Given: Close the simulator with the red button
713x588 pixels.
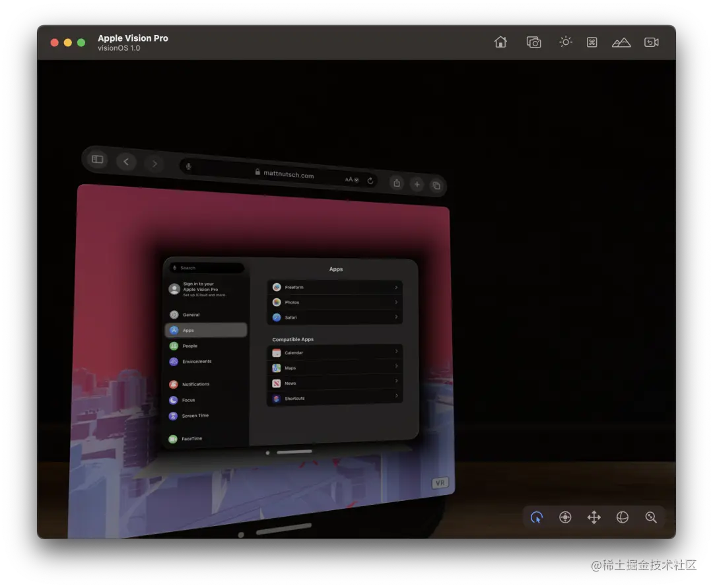Looking at the screenshot, I should point(55,42).
